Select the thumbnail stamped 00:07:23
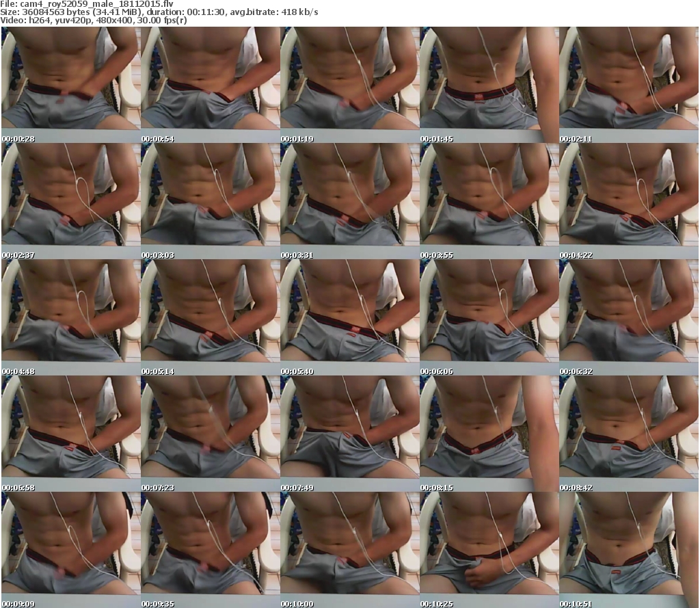 pos(211,434)
